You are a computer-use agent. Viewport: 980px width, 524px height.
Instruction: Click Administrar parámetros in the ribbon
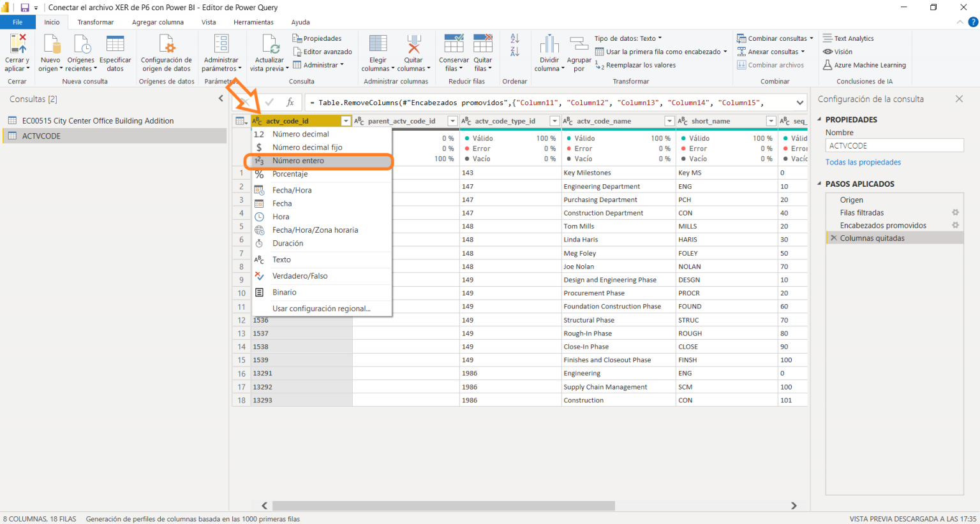point(221,52)
